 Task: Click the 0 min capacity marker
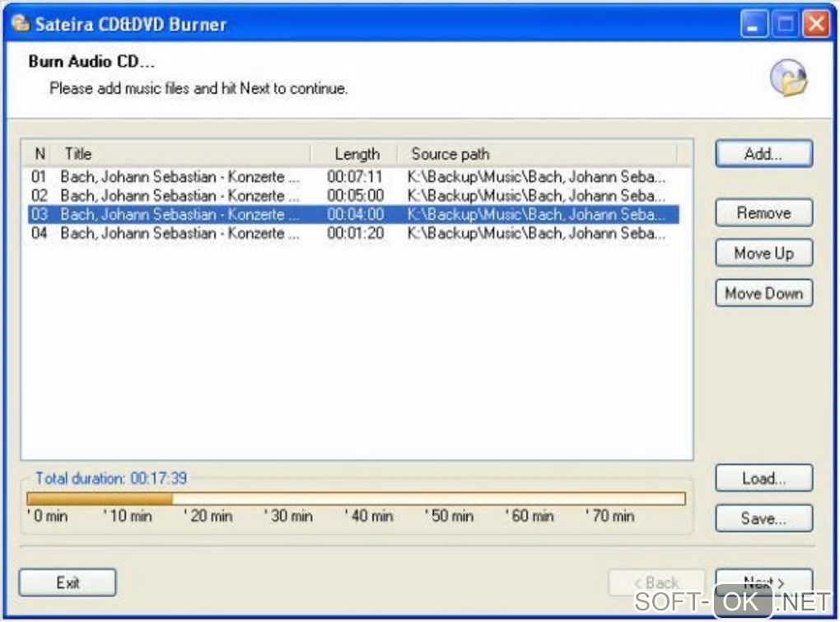coord(47,516)
